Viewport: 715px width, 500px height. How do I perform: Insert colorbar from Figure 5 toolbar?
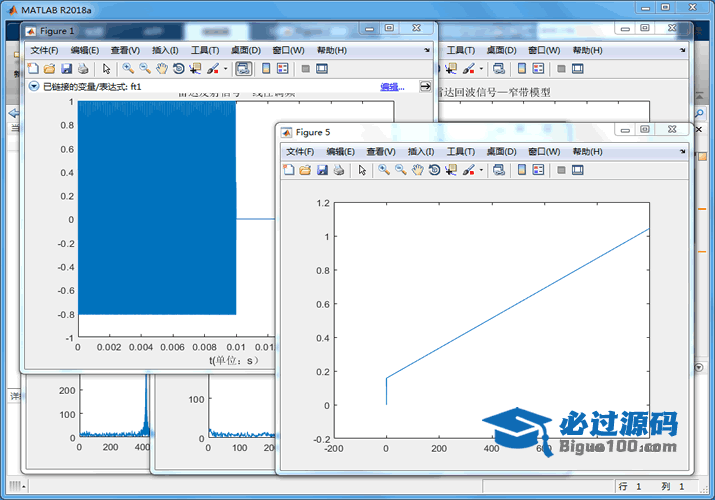coord(521,170)
